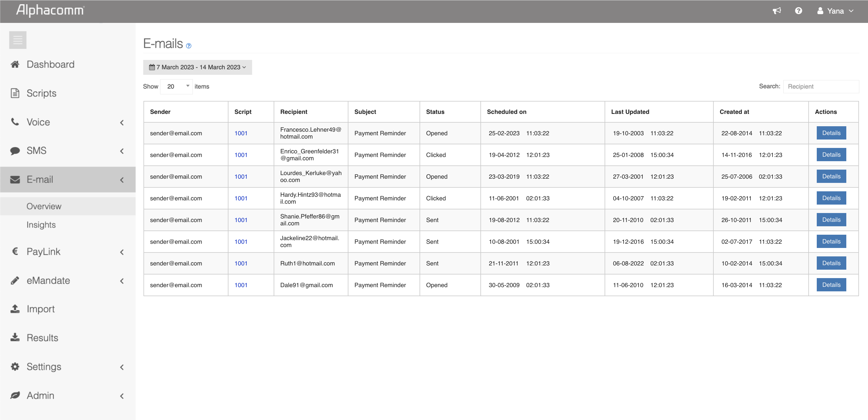
Task: Open the date range picker
Action: [197, 67]
